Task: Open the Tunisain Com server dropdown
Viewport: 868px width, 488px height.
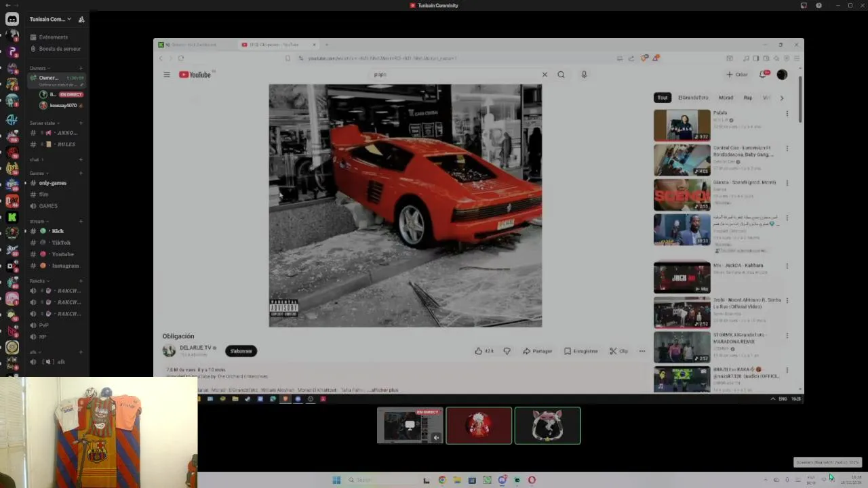Action: [x=50, y=19]
